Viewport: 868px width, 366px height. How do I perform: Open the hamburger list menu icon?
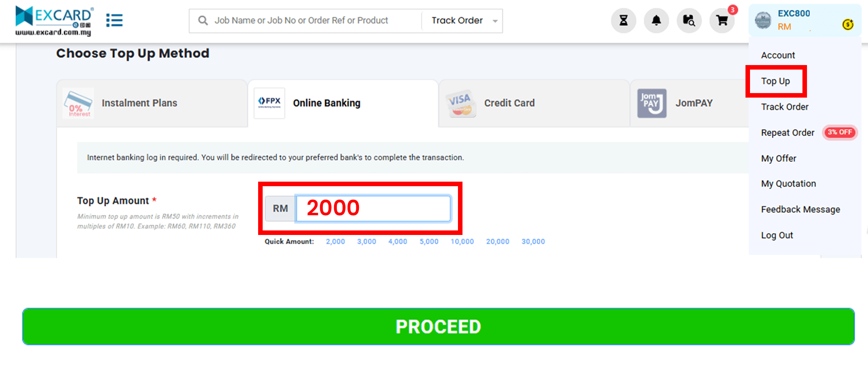[114, 20]
